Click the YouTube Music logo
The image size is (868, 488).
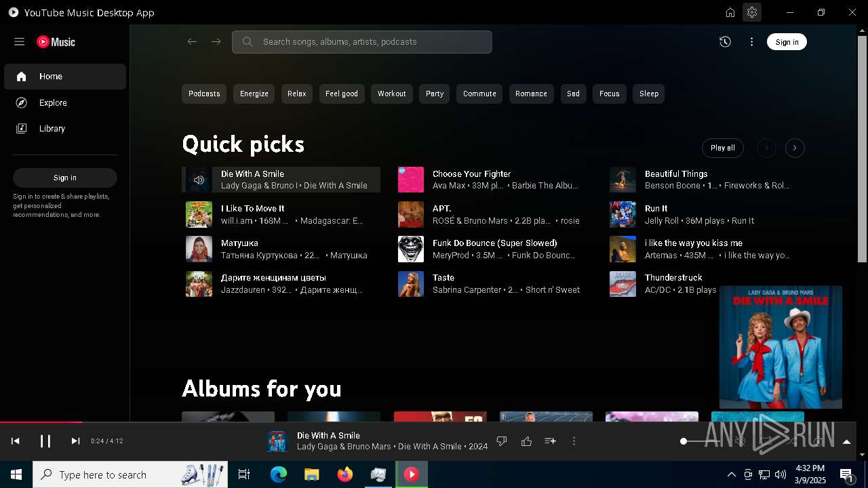(x=56, y=42)
